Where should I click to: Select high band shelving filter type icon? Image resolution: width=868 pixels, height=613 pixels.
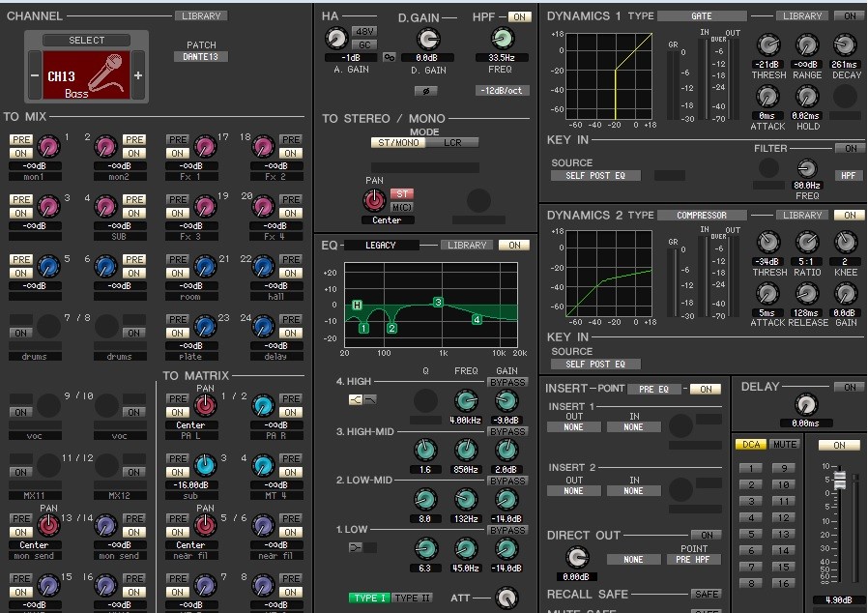click(356, 399)
